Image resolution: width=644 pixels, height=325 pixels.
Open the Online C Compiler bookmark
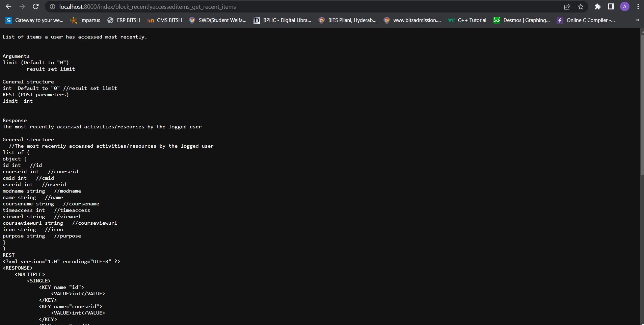tap(587, 20)
